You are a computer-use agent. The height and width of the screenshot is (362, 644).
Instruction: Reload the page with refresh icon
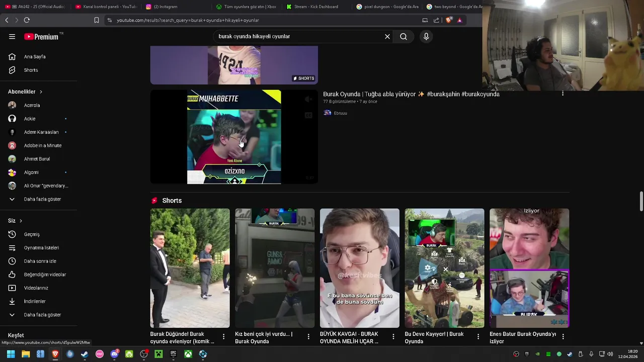pos(27,20)
